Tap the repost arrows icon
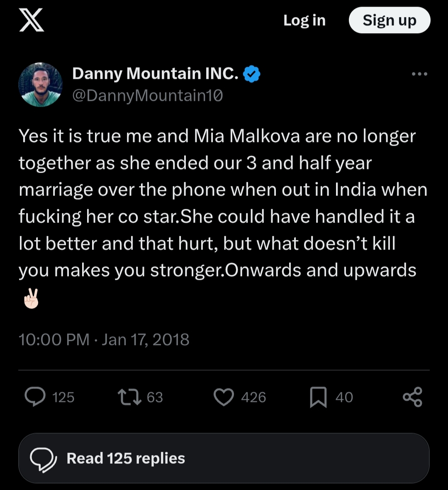This screenshot has height=490, width=448. [129, 397]
